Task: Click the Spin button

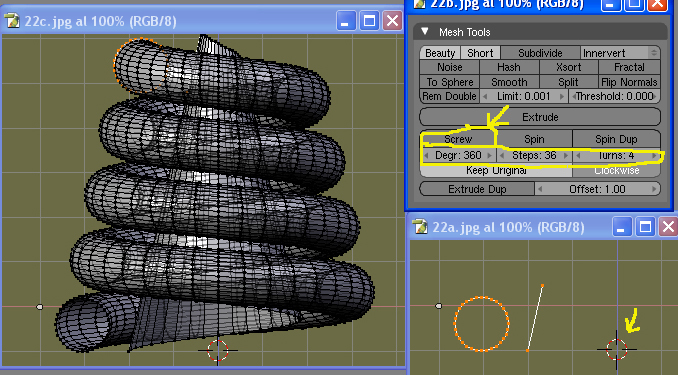Action: [534, 139]
